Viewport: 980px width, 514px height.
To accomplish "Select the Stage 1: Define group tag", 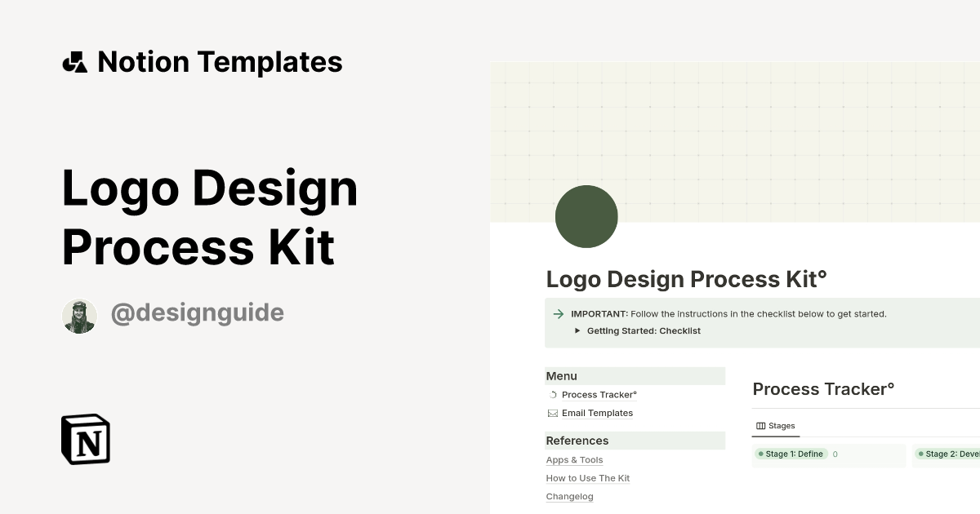I will (791, 454).
